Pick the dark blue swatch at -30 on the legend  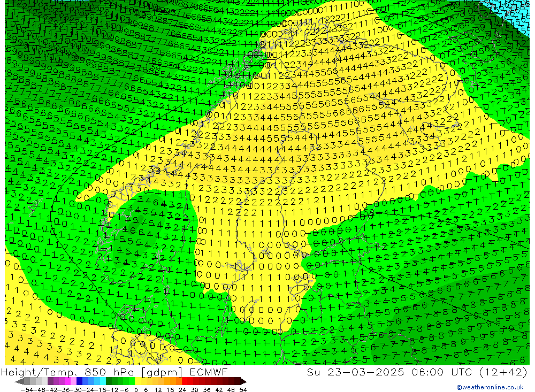tap(79, 381)
